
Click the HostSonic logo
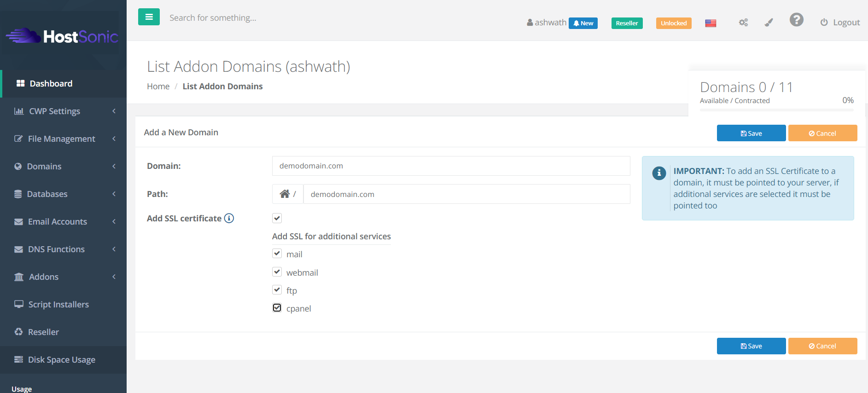(63, 36)
